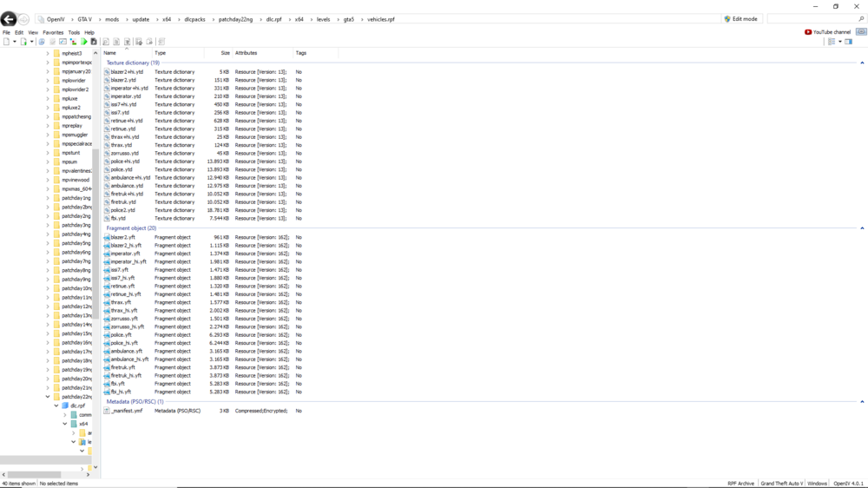
Task: Click the black back navigation arrow
Action: coord(9,19)
